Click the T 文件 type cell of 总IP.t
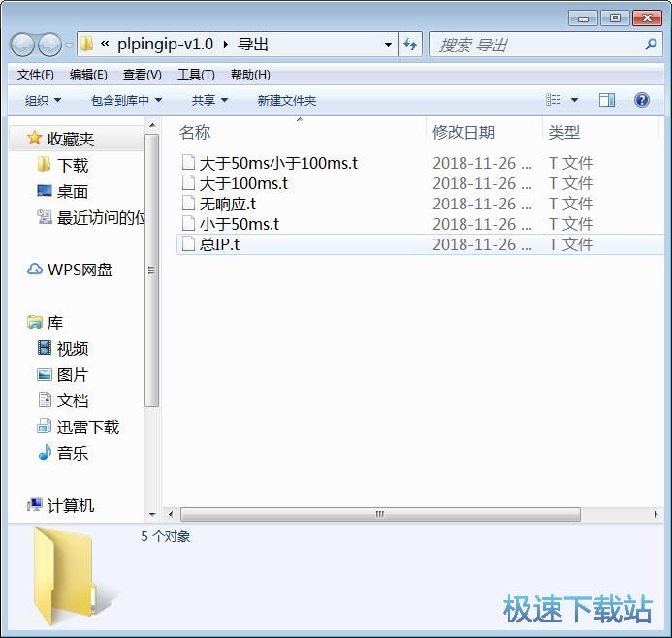This screenshot has width=672, height=638. pyautogui.click(x=571, y=244)
